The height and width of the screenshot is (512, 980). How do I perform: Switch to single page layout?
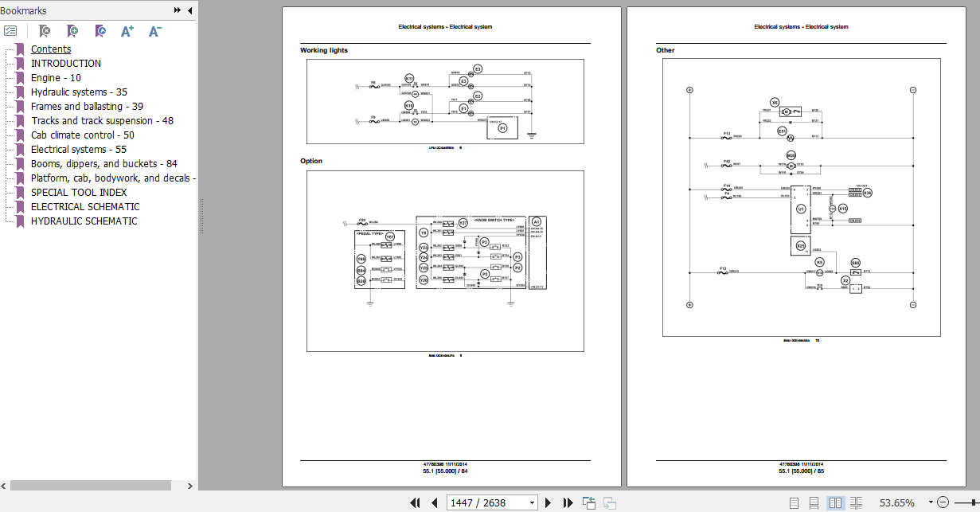(794, 502)
